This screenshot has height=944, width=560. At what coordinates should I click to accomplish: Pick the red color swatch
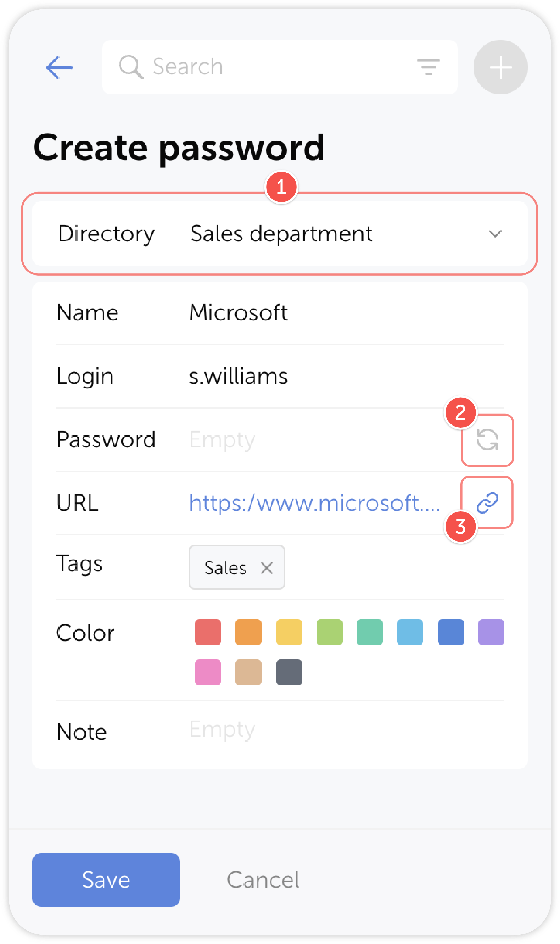(x=208, y=632)
